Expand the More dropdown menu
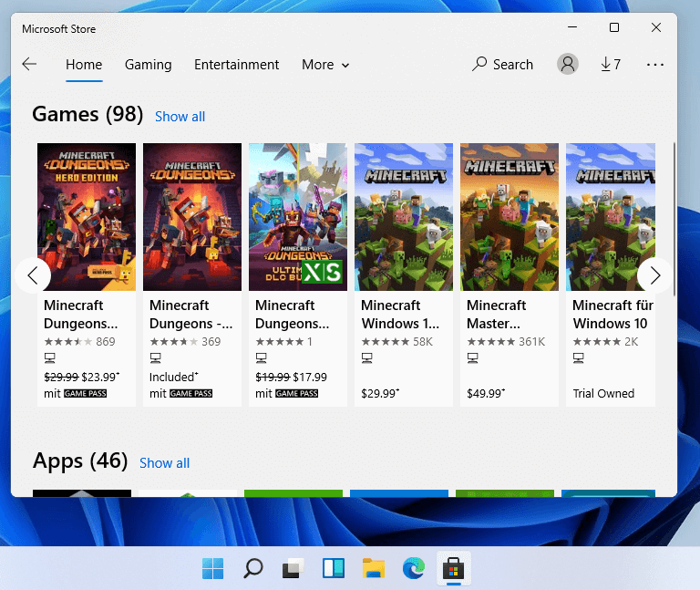700x590 pixels. tap(325, 65)
